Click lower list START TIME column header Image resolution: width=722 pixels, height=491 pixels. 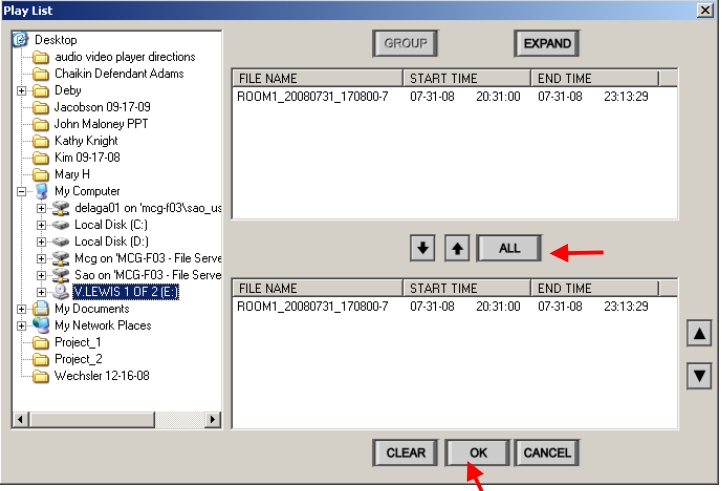(x=466, y=288)
